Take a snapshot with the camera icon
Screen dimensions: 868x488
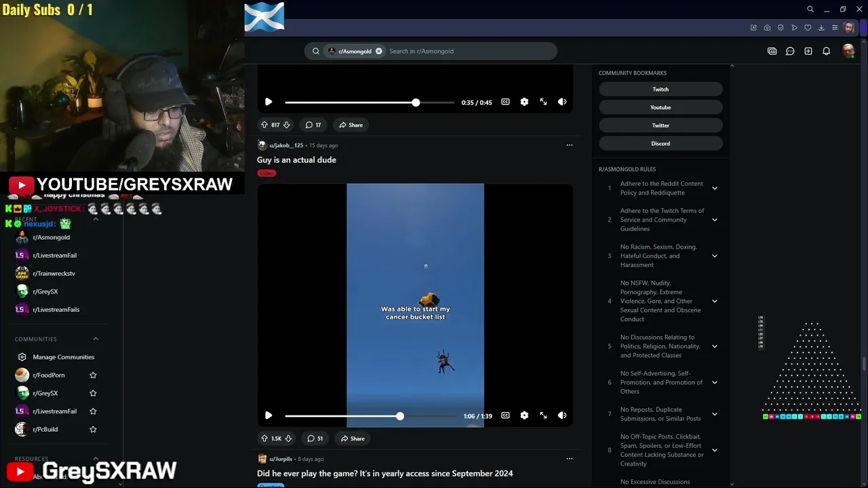(x=767, y=28)
